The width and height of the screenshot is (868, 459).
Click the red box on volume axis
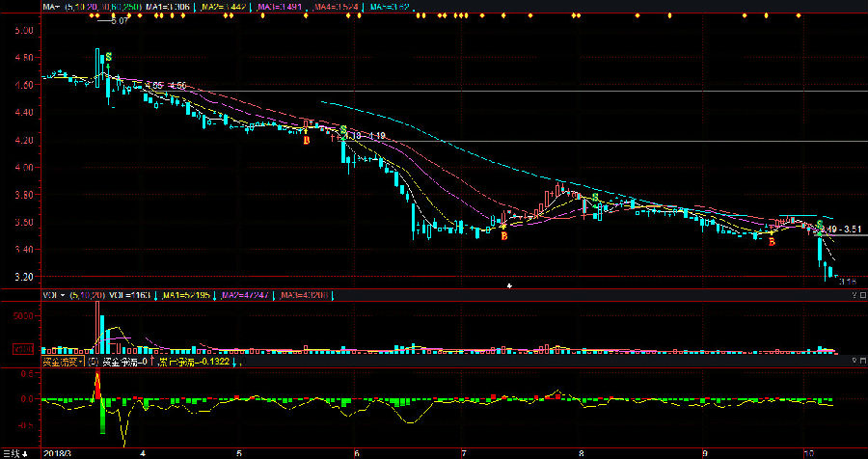point(20,349)
